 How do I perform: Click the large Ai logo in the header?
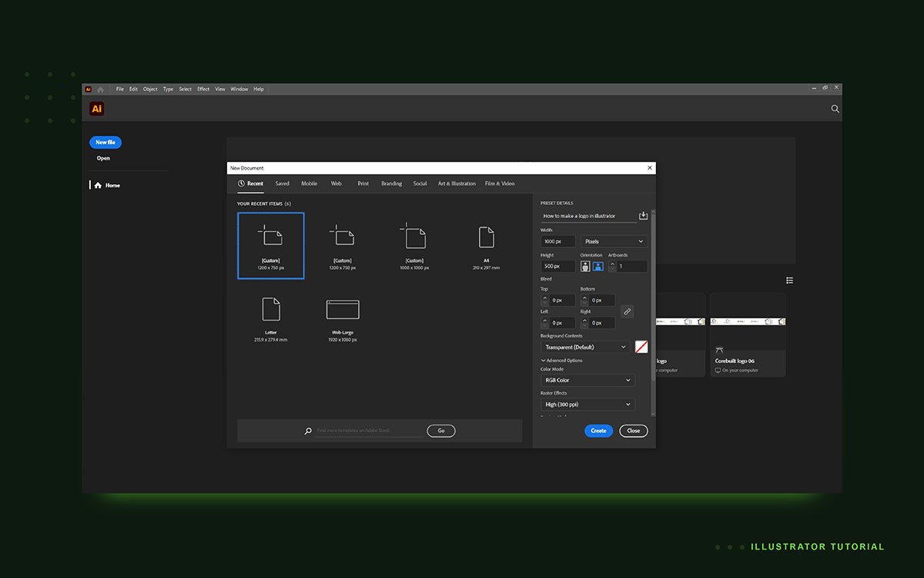[96, 109]
